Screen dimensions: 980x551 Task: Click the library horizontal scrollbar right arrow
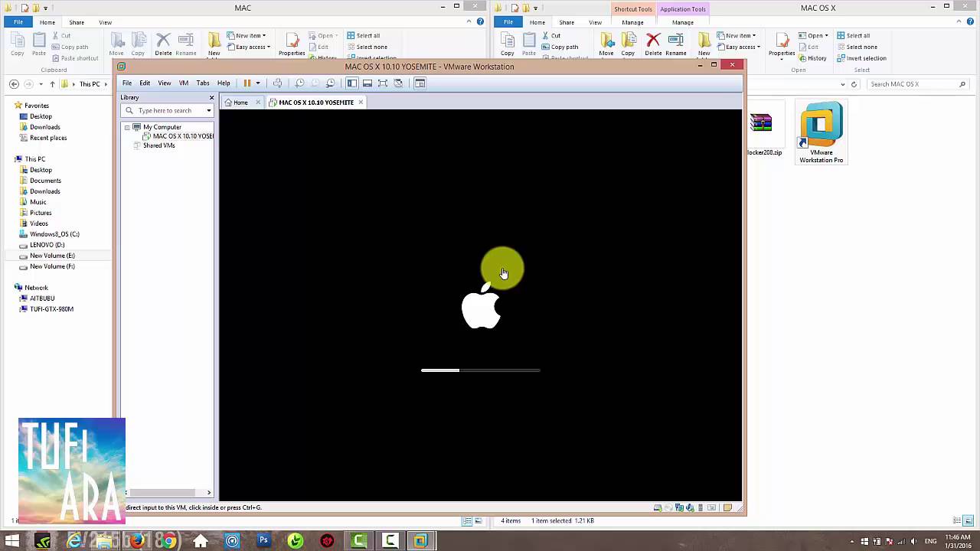pos(209,493)
